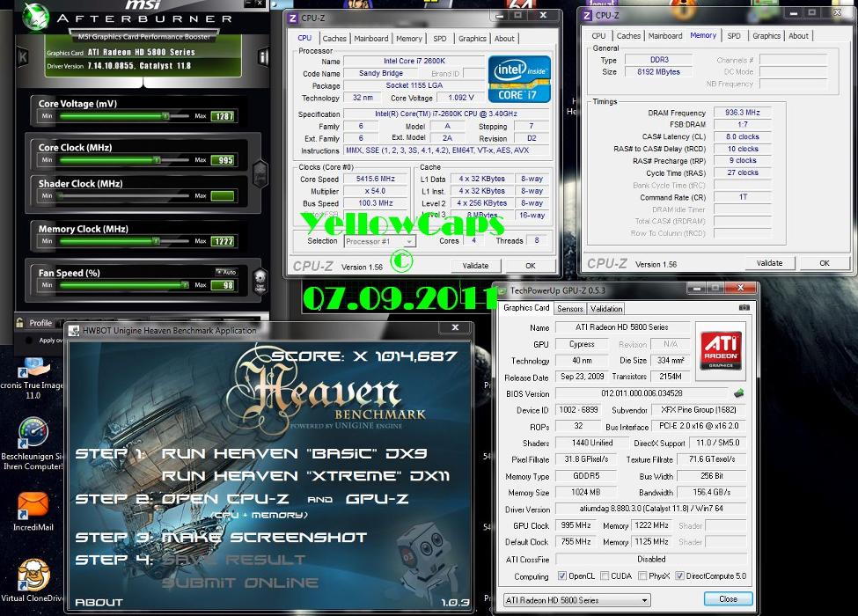The image size is (858, 616).
Task: Click Validate in the CPU-Z Memory window
Action: [769, 263]
